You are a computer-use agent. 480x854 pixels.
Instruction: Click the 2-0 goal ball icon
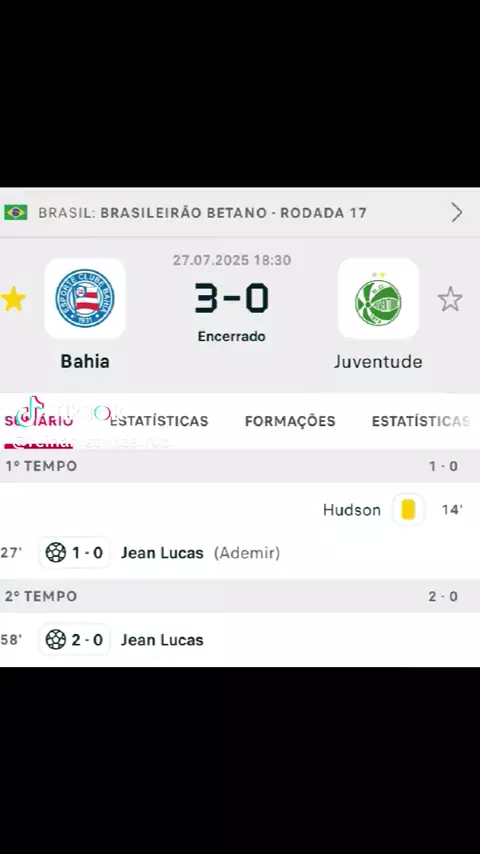(56, 639)
